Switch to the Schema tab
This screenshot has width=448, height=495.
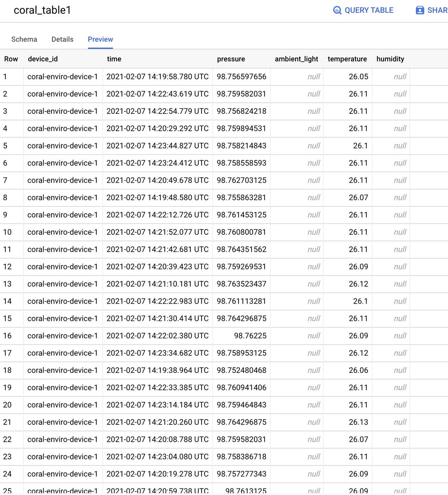24,39
